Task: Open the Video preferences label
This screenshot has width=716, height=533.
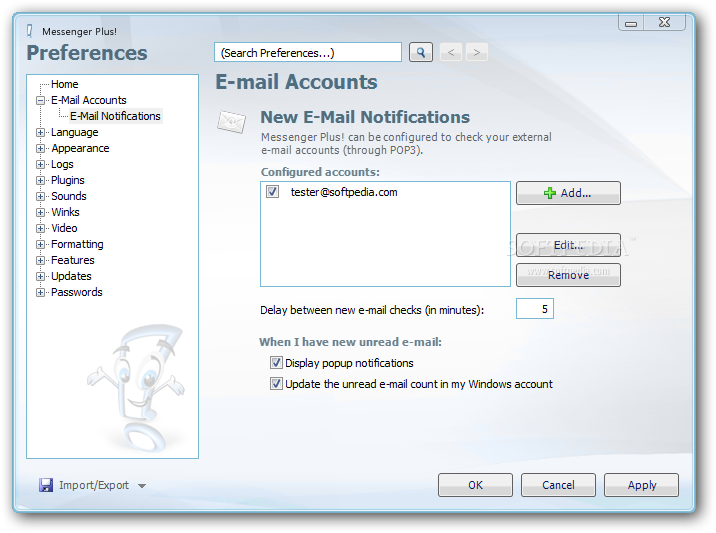Action: coord(64,228)
